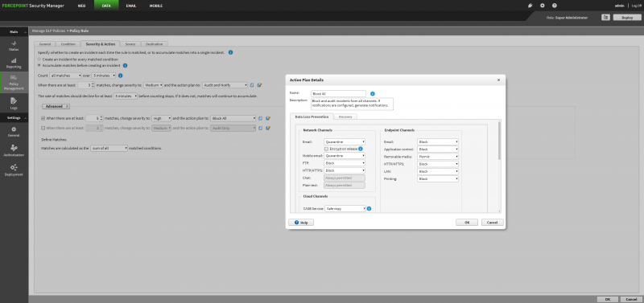Select Create an incident for every matched condition
The width and height of the screenshot is (644, 303).
click(39, 59)
